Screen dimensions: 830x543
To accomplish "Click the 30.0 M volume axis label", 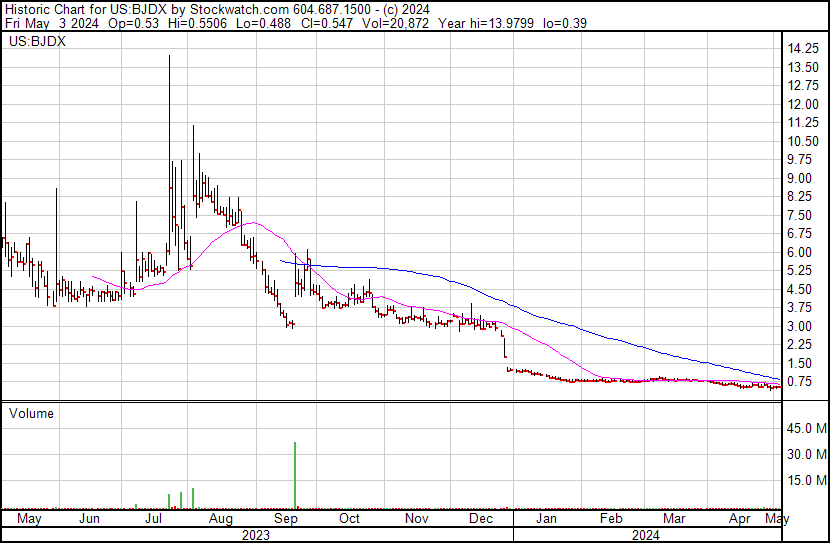I will point(804,454).
